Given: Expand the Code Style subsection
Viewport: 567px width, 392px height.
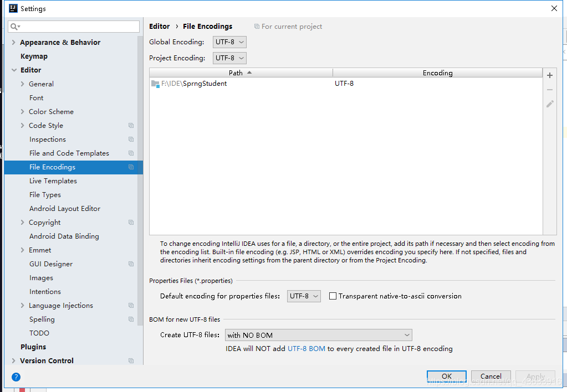Looking at the screenshot, I should coord(22,125).
